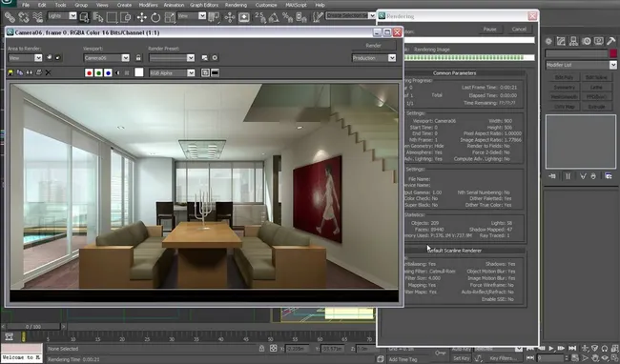Open the File menu

pos(26,5)
